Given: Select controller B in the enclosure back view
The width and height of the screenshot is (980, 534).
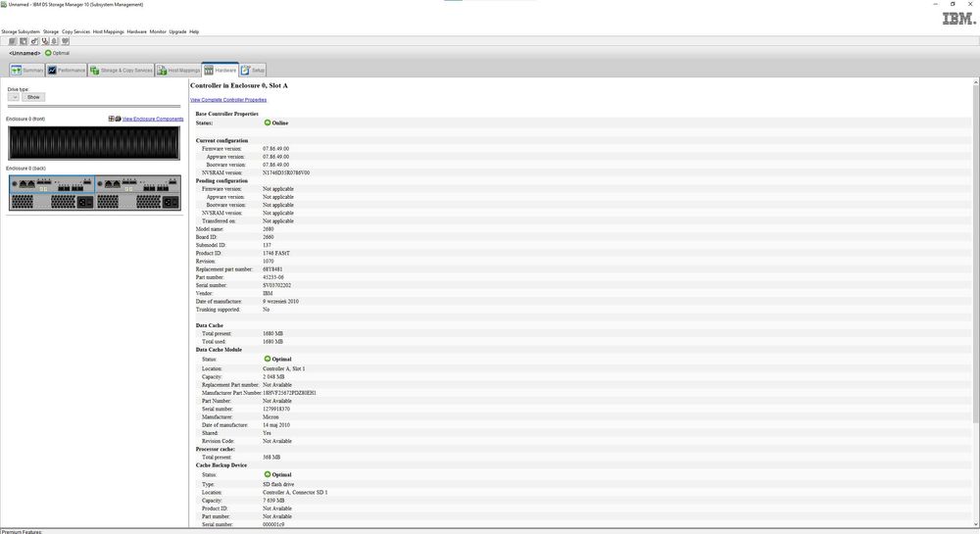Looking at the screenshot, I should tap(137, 184).
